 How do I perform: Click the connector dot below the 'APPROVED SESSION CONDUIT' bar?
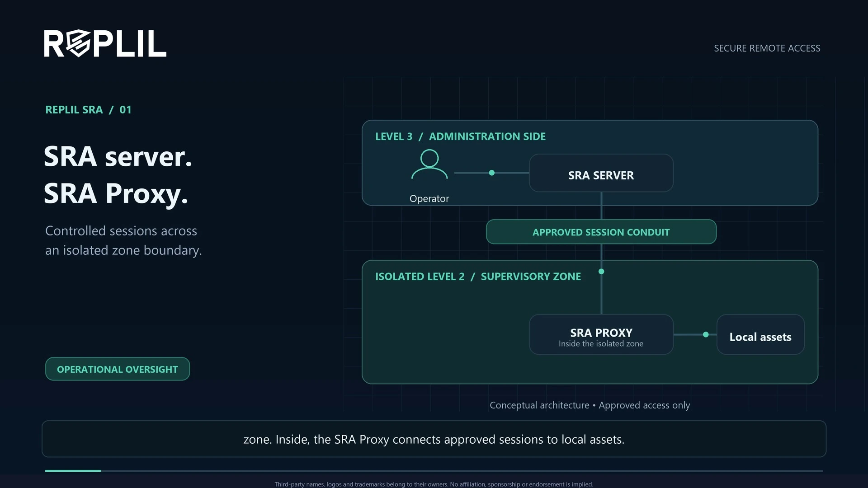point(601,272)
